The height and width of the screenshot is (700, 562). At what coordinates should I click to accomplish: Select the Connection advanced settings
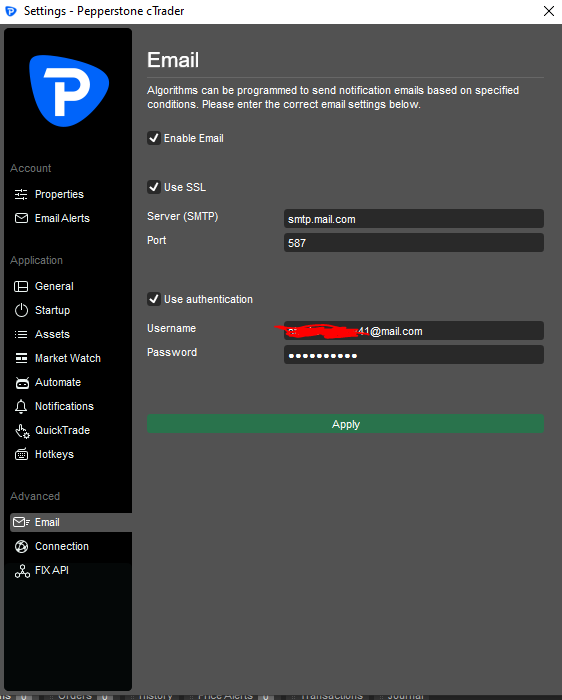click(x=62, y=546)
